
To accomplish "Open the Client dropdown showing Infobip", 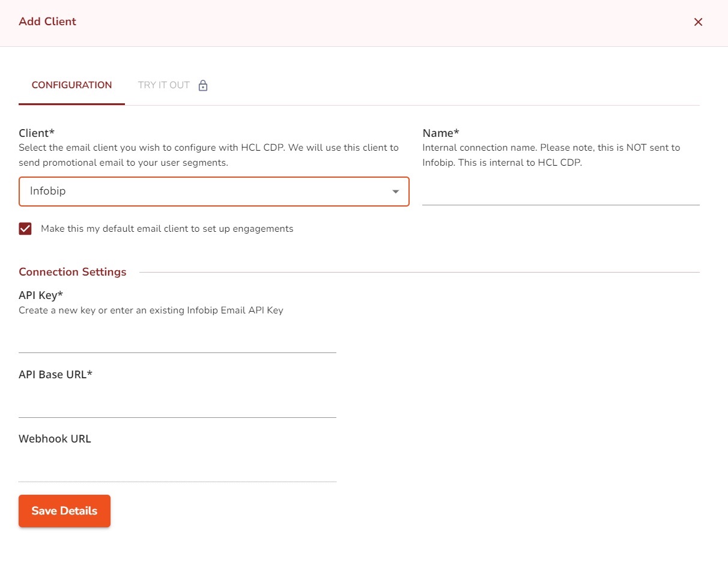I will click(x=204, y=192).
